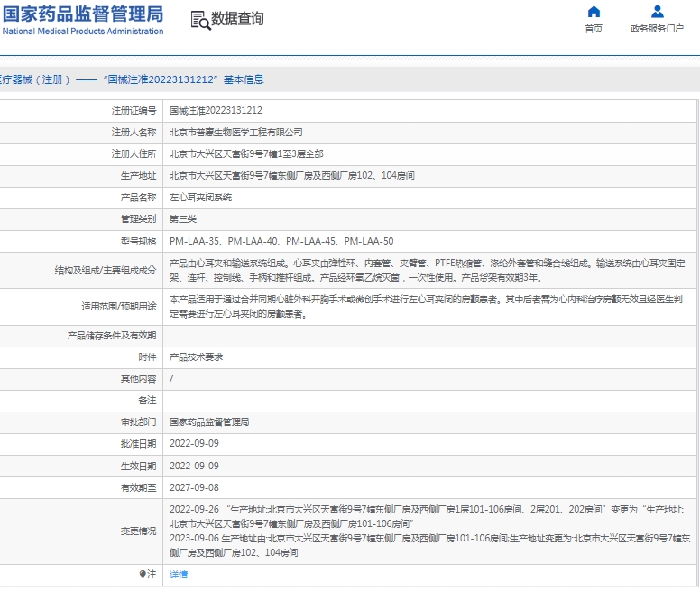Viewport: 700px width, 592px height.
Task: Click the intended use description text
Action: click(x=426, y=307)
